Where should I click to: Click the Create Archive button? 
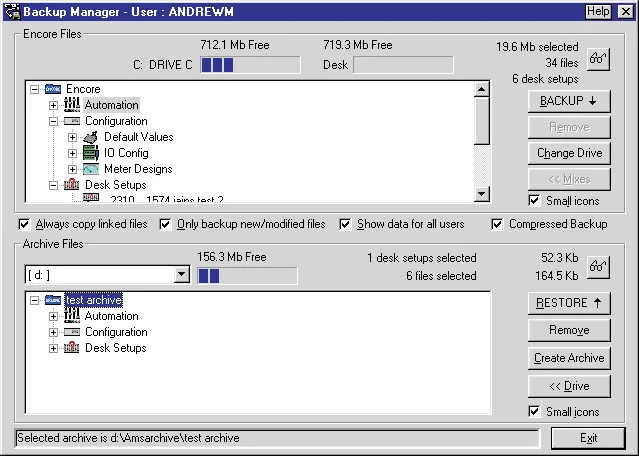[569, 358]
